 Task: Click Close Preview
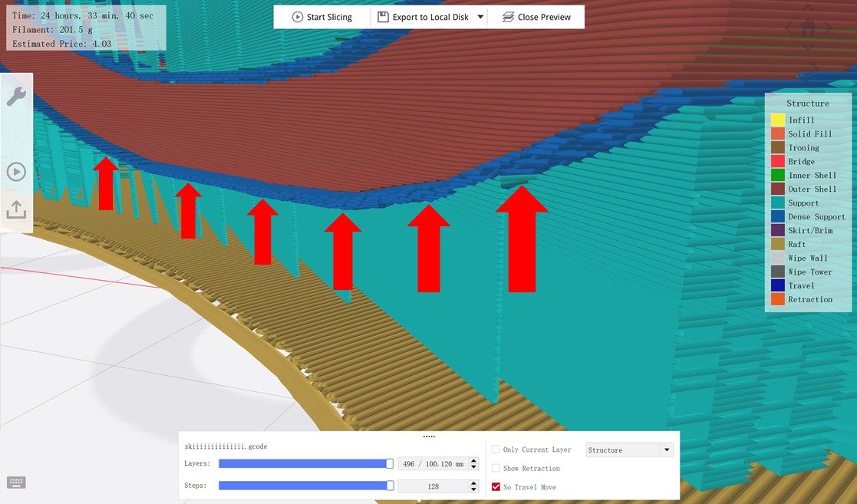click(544, 16)
